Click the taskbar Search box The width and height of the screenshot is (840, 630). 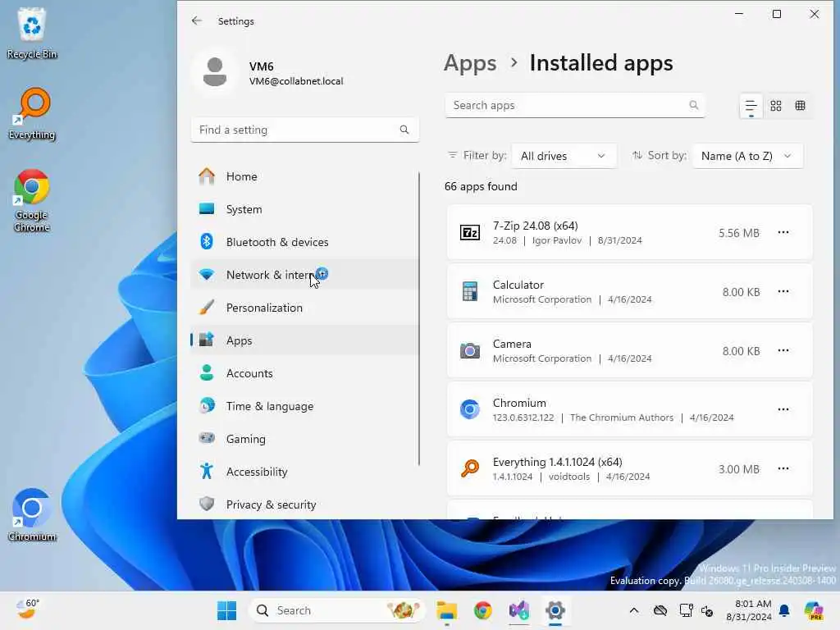[x=337, y=610]
